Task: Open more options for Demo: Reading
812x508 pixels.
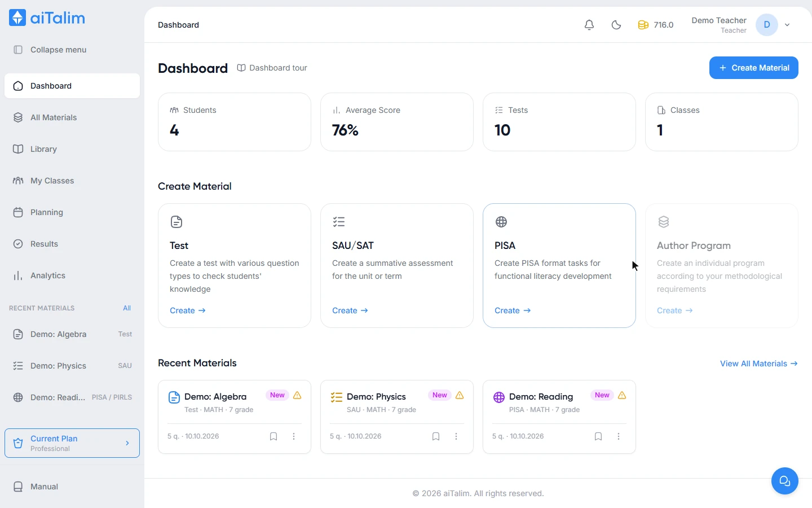Action: [x=619, y=436]
